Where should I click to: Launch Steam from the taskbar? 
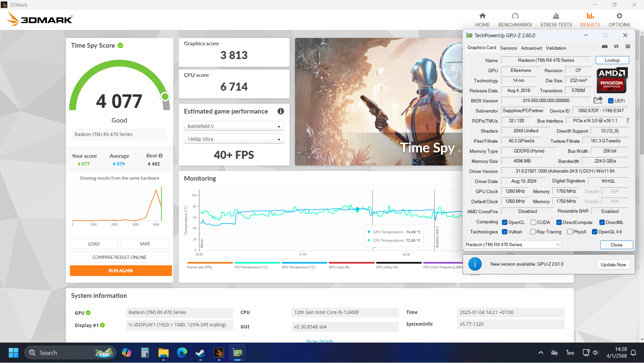[201, 353]
